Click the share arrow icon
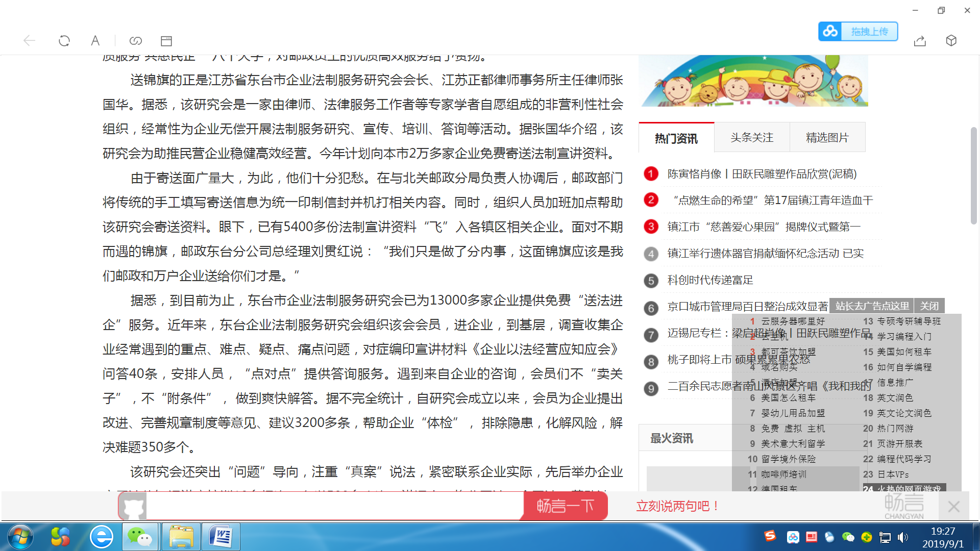 tap(920, 41)
